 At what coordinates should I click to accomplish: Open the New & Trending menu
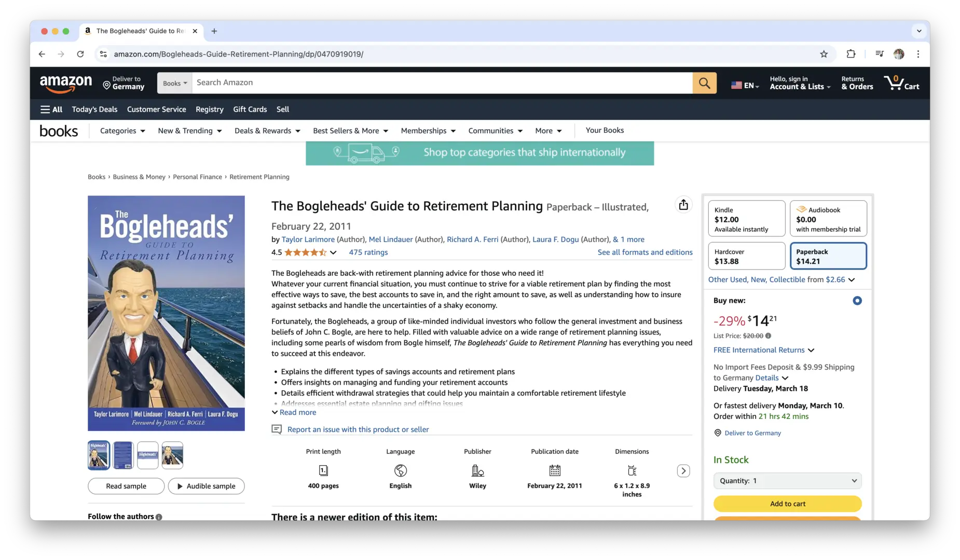pos(190,131)
